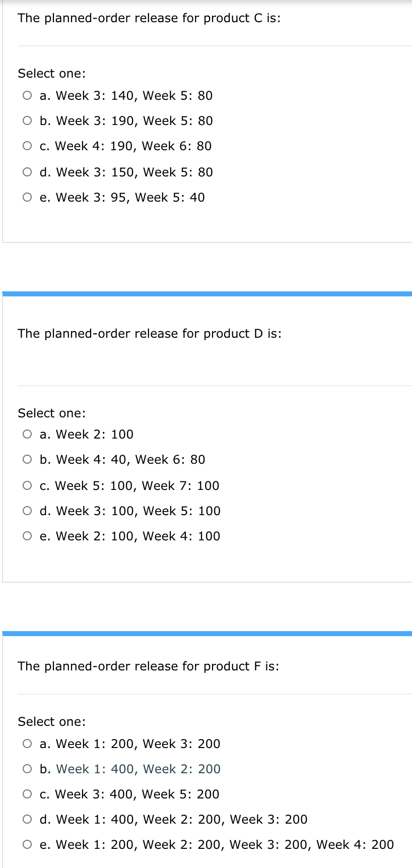The height and width of the screenshot is (868, 412).
Task: Pick product C option c: Week 4: 190
Action: click(x=27, y=146)
